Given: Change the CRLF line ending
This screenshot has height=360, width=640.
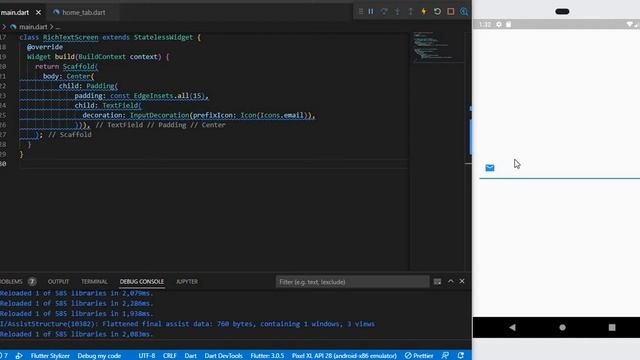Looking at the screenshot, I should [x=169, y=356].
